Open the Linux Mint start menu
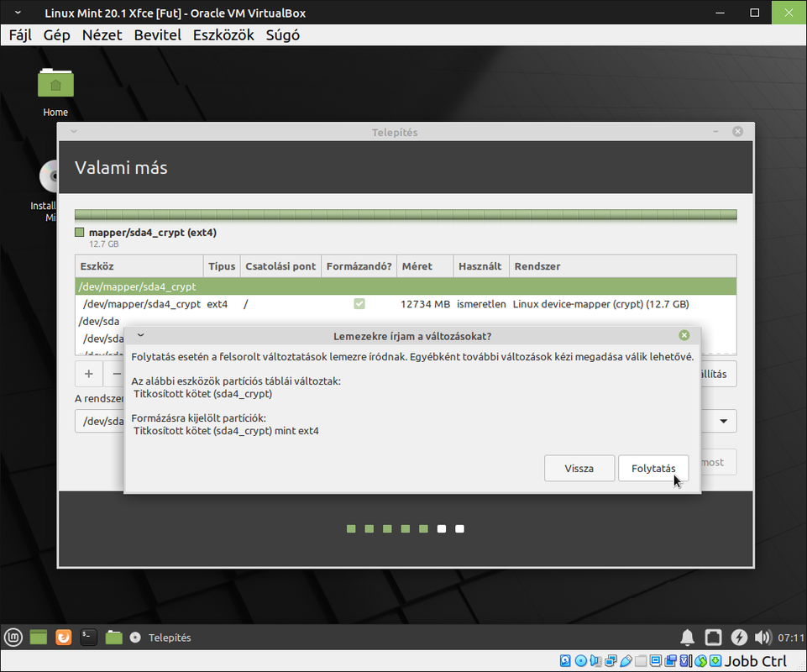The height and width of the screenshot is (672, 807). point(13,638)
